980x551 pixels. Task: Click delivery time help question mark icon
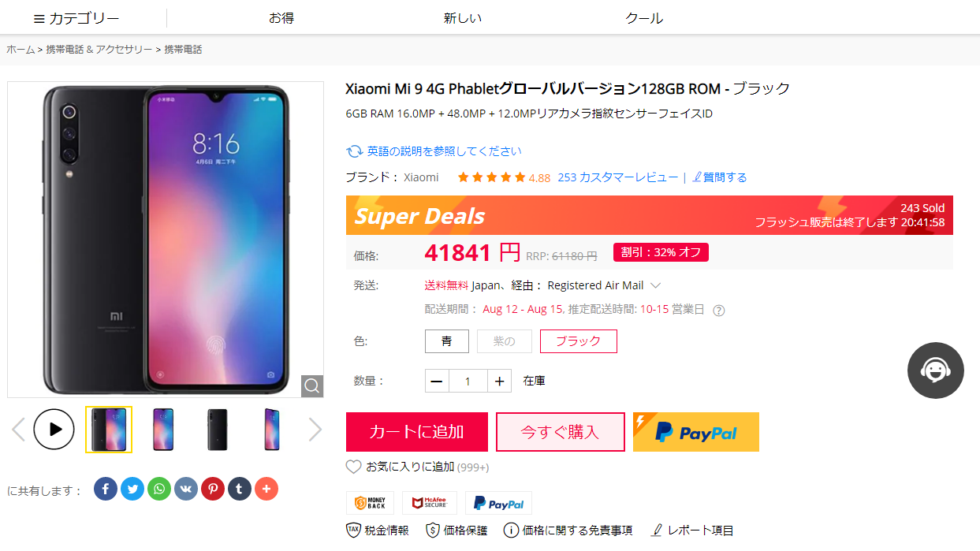(718, 311)
